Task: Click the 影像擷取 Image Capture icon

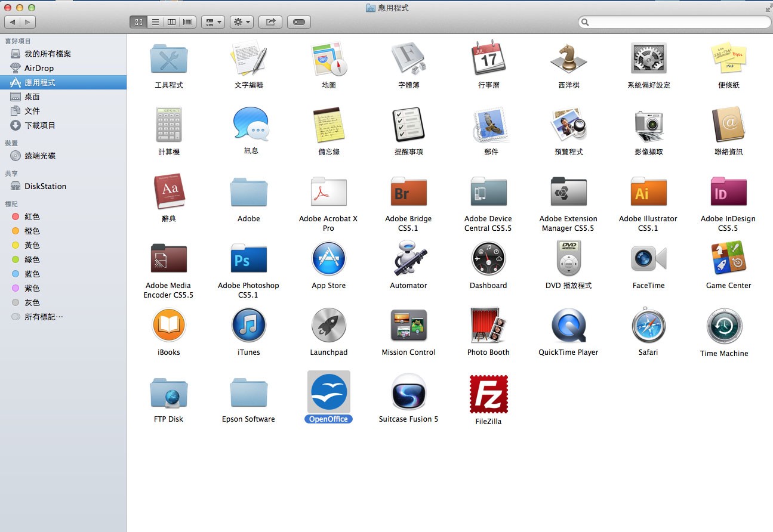Action: pos(649,125)
